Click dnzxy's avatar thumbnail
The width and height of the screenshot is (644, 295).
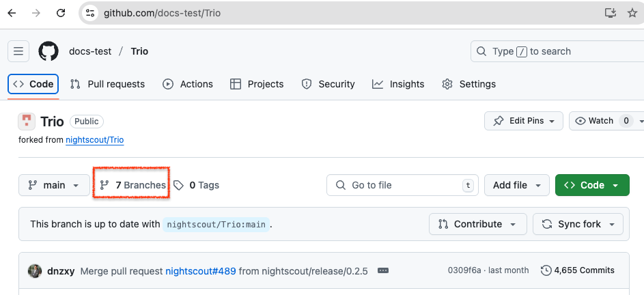(x=35, y=271)
